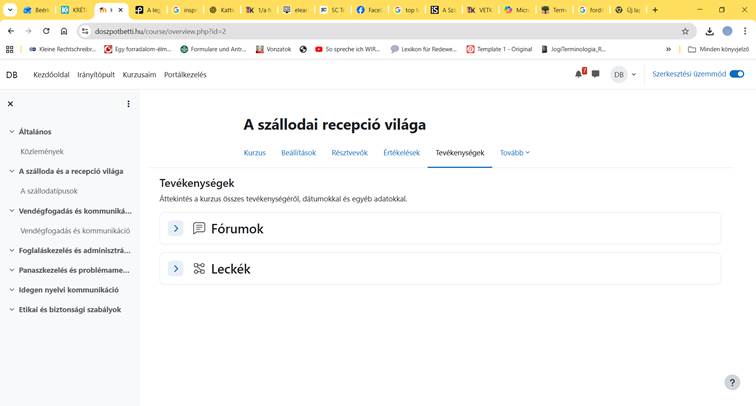The height and width of the screenshot is (406, 756).
Task: Switch to the Kurzus tab
Action: [255, 153]
